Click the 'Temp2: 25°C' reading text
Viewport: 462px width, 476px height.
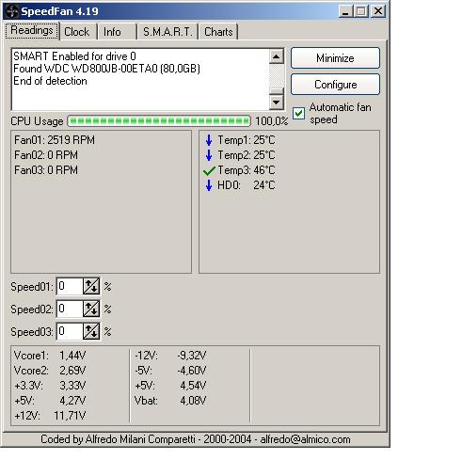point(247,155)
